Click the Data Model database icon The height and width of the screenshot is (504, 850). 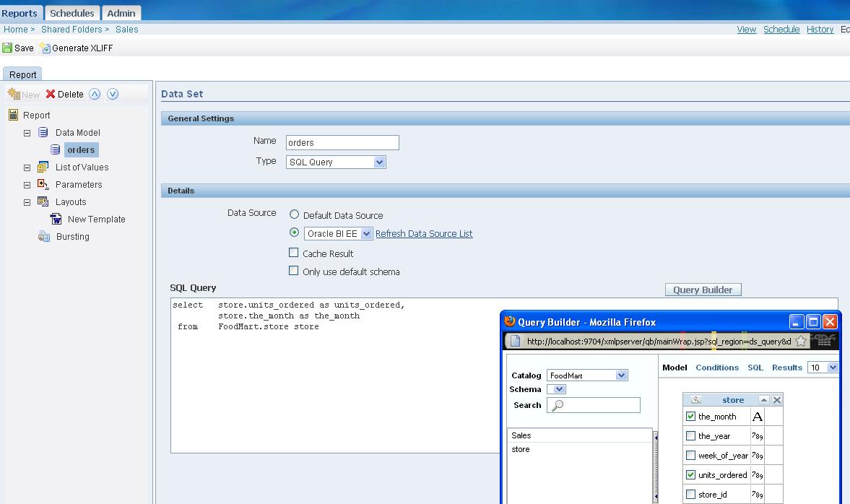(43, 132)
